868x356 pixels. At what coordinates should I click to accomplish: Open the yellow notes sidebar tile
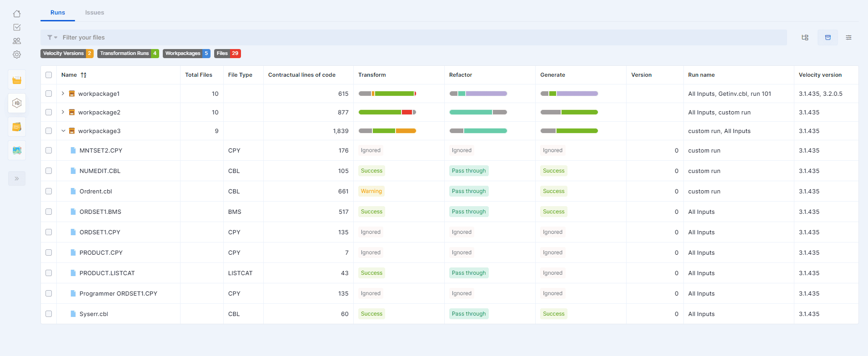click(17, 127)
